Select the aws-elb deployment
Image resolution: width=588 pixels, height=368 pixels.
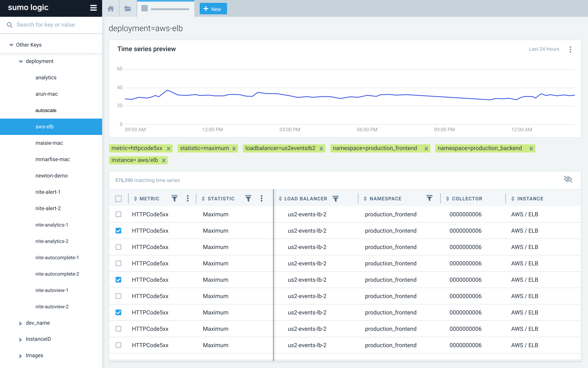click(x=51, y=127)
